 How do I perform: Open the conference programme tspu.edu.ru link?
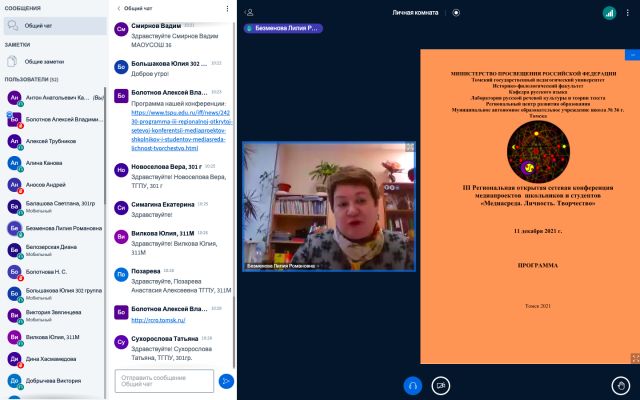pyautogui.click(x=181, y=130)
